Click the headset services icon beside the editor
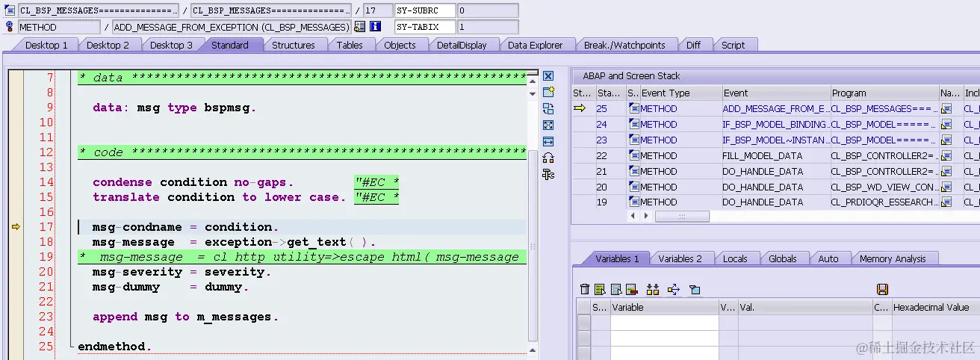This screenshot has width=980, height=360. tap(548, 158)
